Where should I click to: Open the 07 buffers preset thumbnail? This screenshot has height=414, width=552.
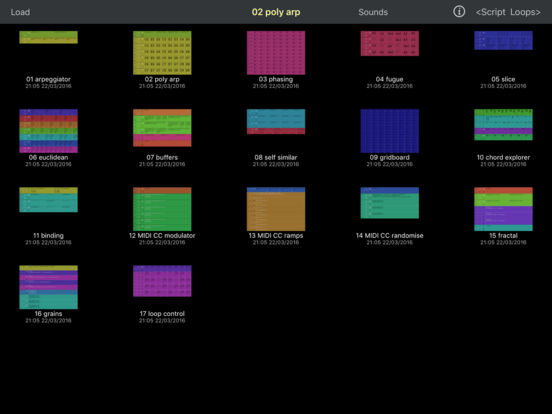[162, 128]
